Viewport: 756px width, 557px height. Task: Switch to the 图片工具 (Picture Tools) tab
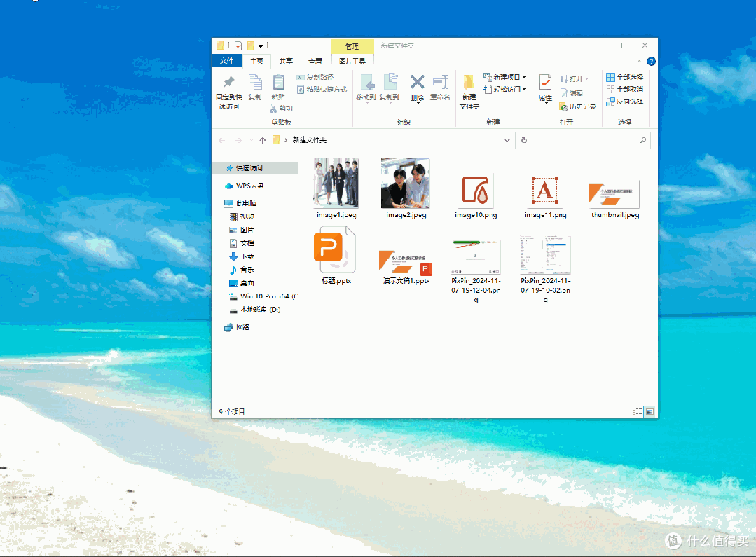point(352,61)
